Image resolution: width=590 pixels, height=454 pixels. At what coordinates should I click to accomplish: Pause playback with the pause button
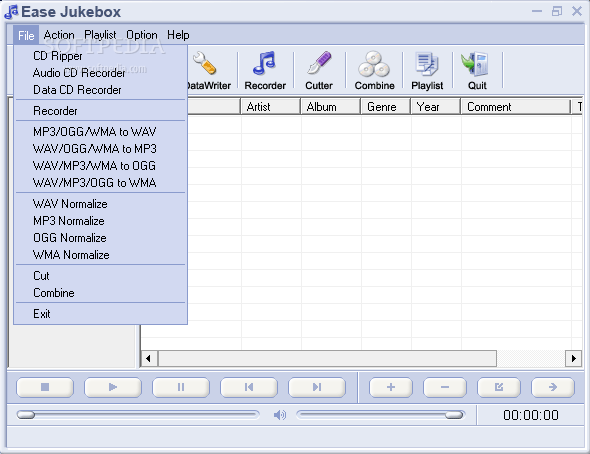tap(181, 387)
